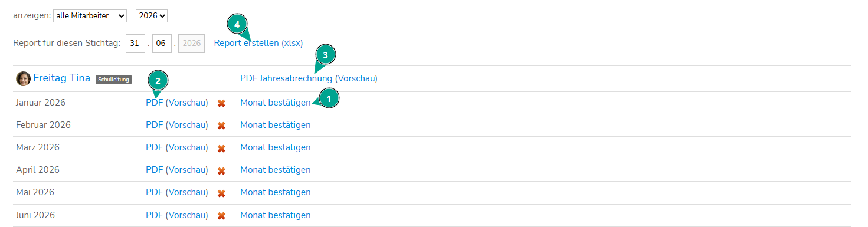Image resolution: width=868 pixels, height=227 pixels.
Task: Click the red X icon for Mai 2026
Action: (221, 193)
